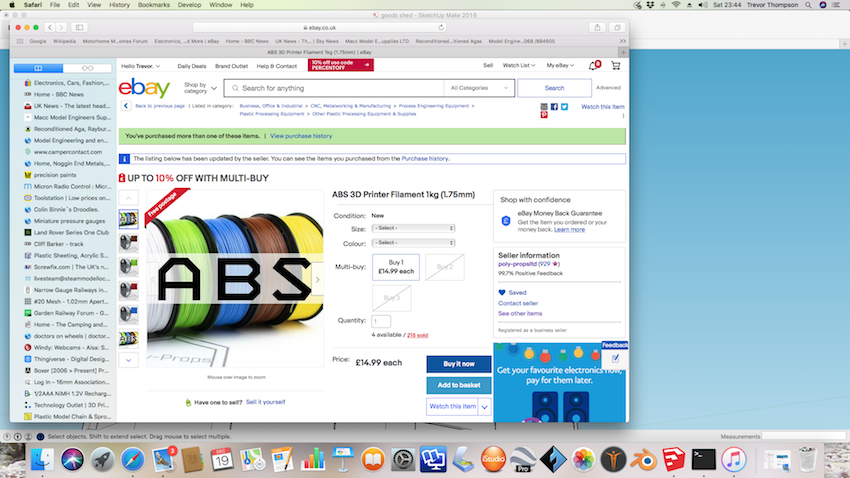
Task: Open eBay notifications bell
Action: coord(594,66)
